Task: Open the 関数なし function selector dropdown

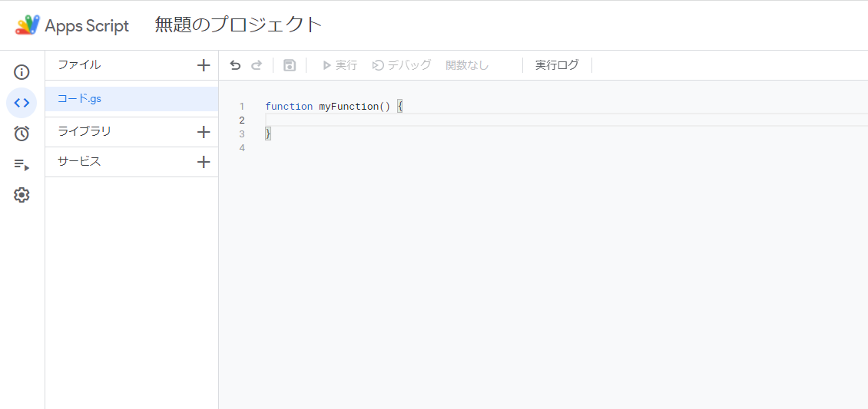Action: (467, 65)
